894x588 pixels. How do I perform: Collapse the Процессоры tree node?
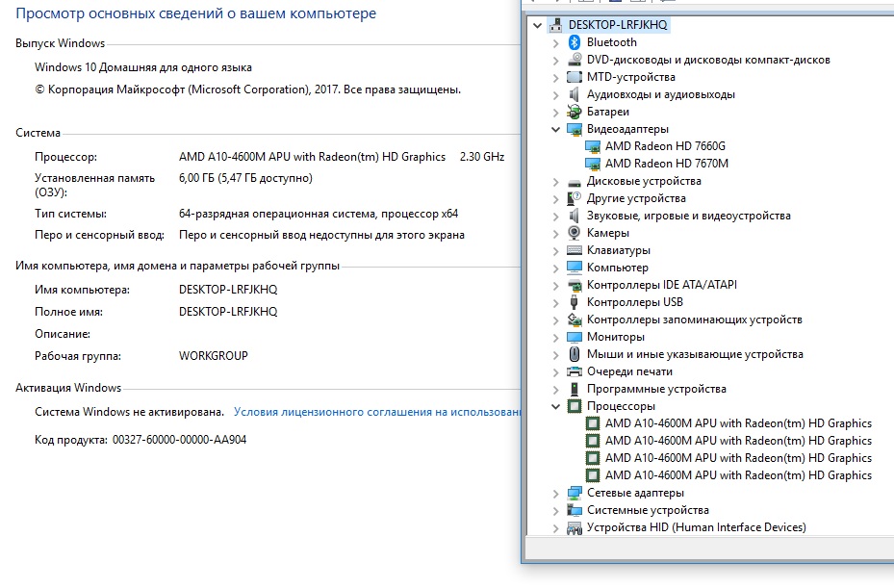click(556, 406)
